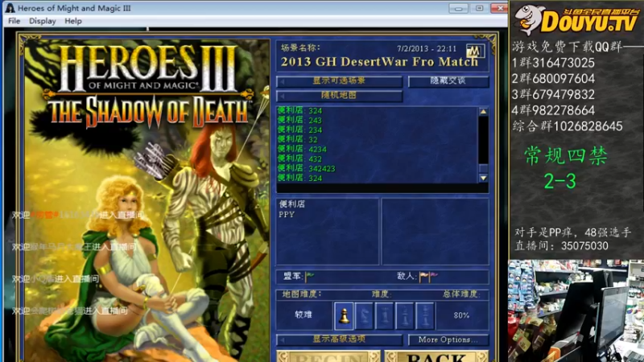Click QQ group text 1群316473025
Viewport: 644px width, 362px height.
pos(553,63)
